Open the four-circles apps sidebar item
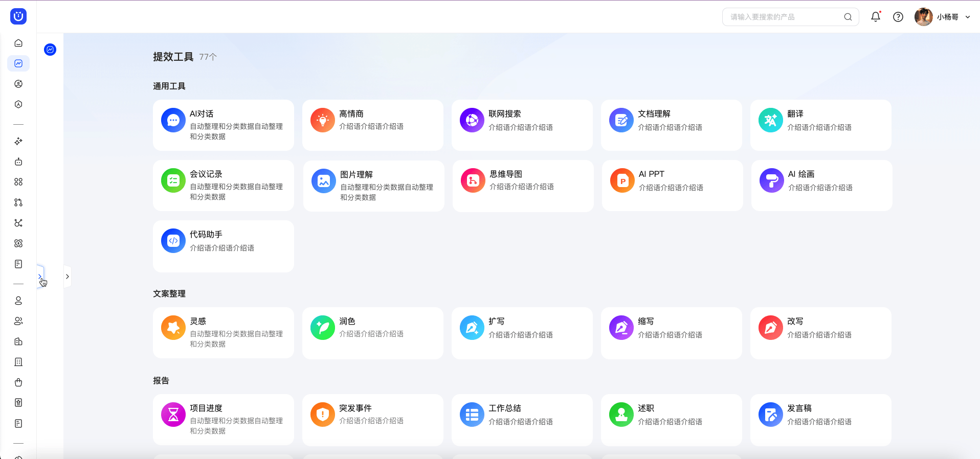The image size is (980, 459). coord(18,182)
